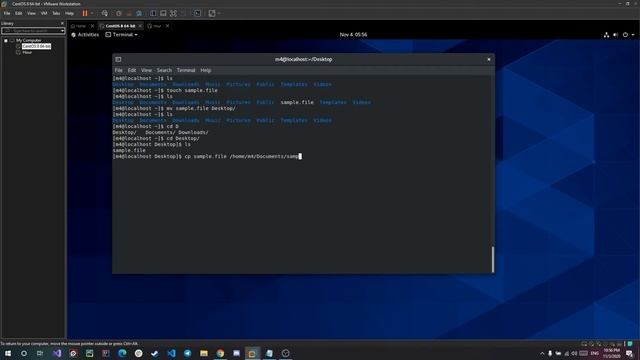Click the thumbnail bar toolbar icon
Image resolution: width=640 pixels, height=360 pixels.
(x=163, y=13)
